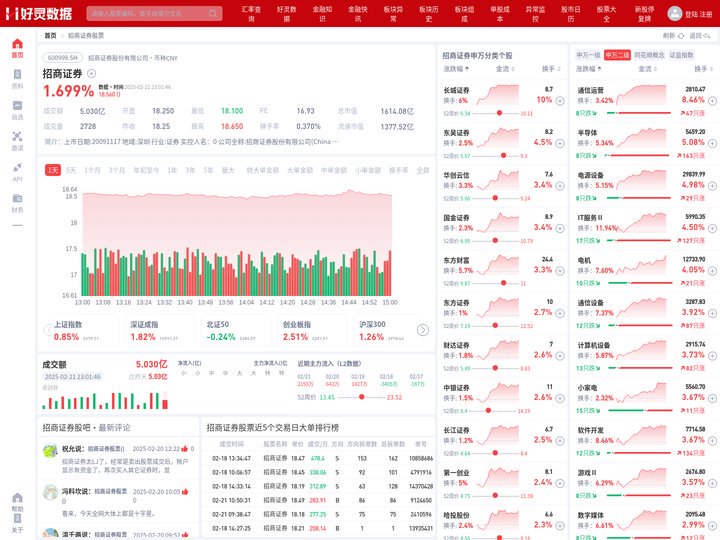Show 换手率 chart series
The image size is (720, 540).
[x=399, y=170]
